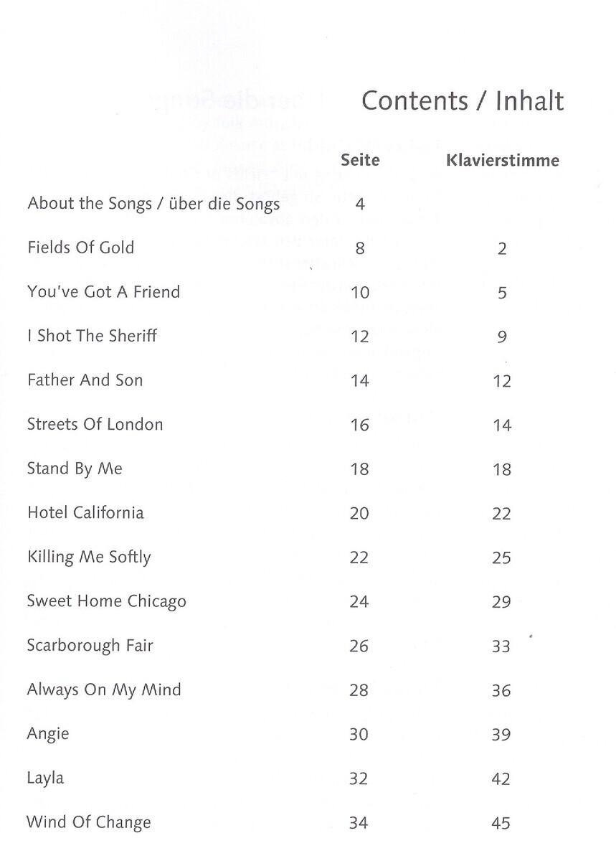616x861 pixels.
Task: Open the Fields Of Gold entry
Action: point(80,248)
